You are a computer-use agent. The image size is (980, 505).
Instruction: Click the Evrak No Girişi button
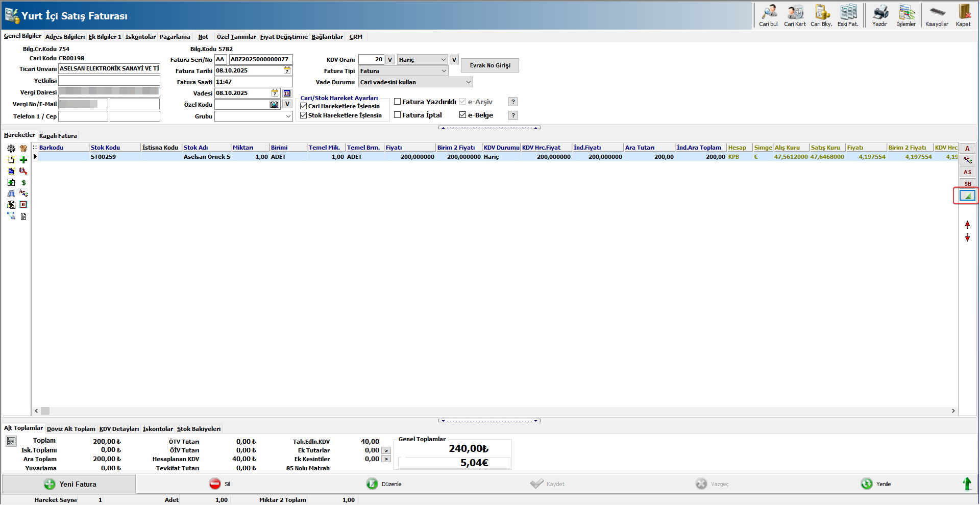click(490, 65)
